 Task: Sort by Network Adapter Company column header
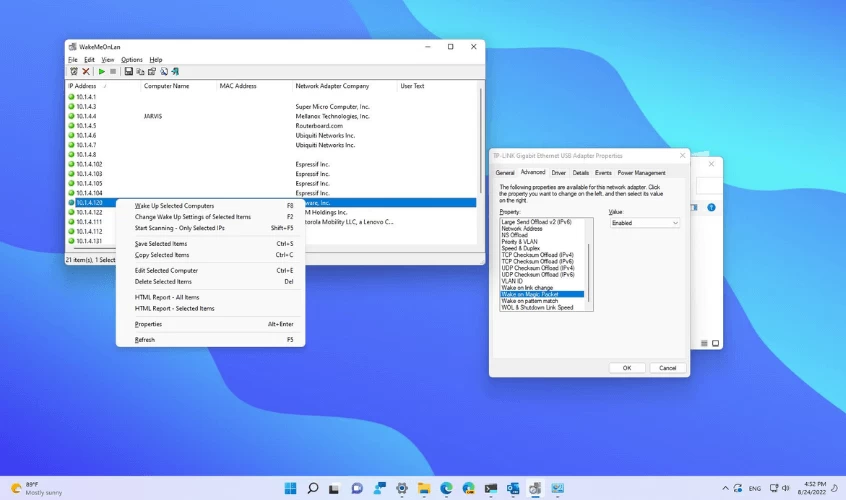point(344,86)
